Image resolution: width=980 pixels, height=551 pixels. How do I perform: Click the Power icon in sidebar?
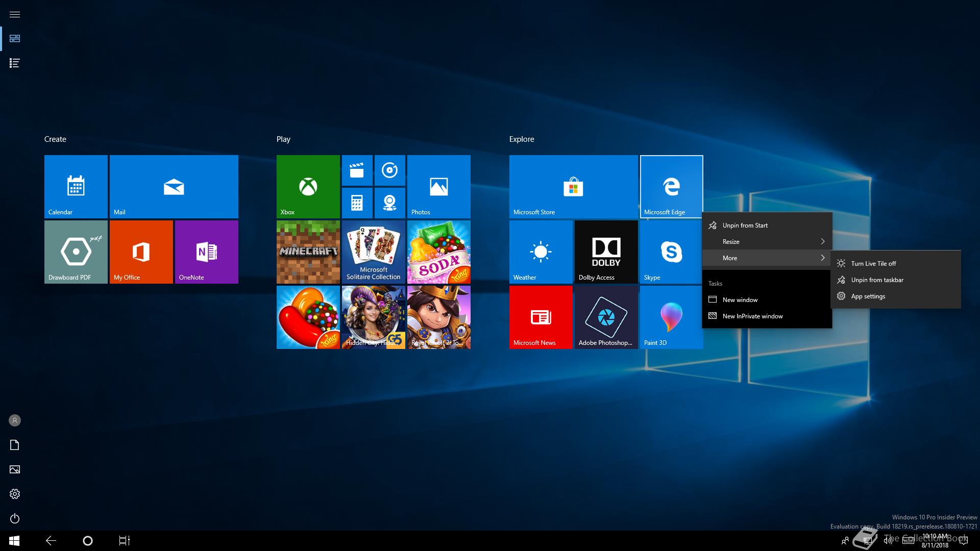[x=15, y=518]
